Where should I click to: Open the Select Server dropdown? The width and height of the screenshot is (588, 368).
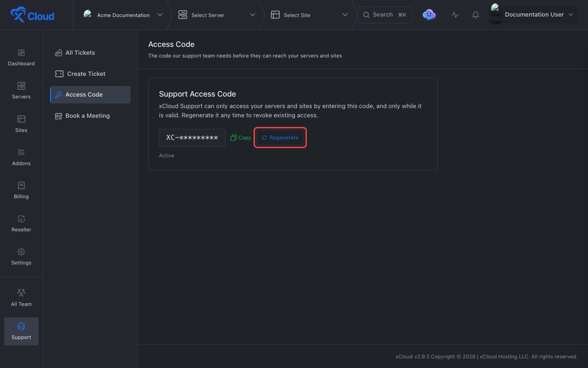[x=216, y=15]
